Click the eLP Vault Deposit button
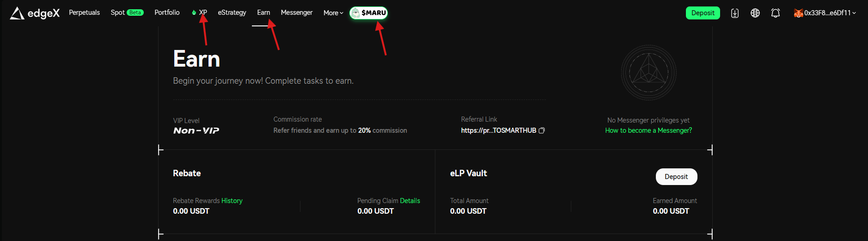 676,177
